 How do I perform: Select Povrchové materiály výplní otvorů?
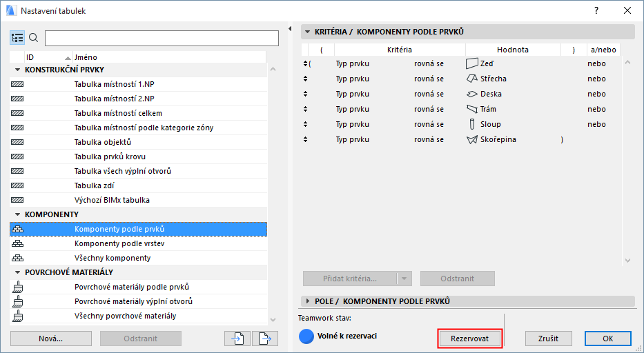click(139, 301)
